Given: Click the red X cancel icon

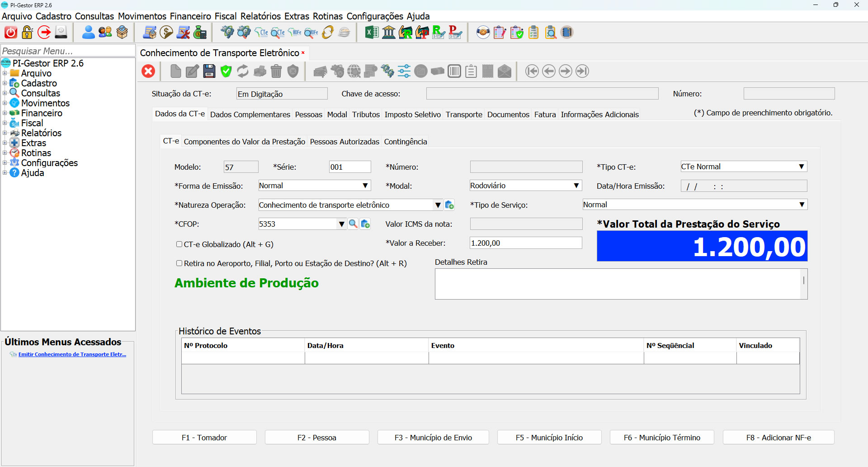Looking at the screenshot, I should tap(148, 71).
